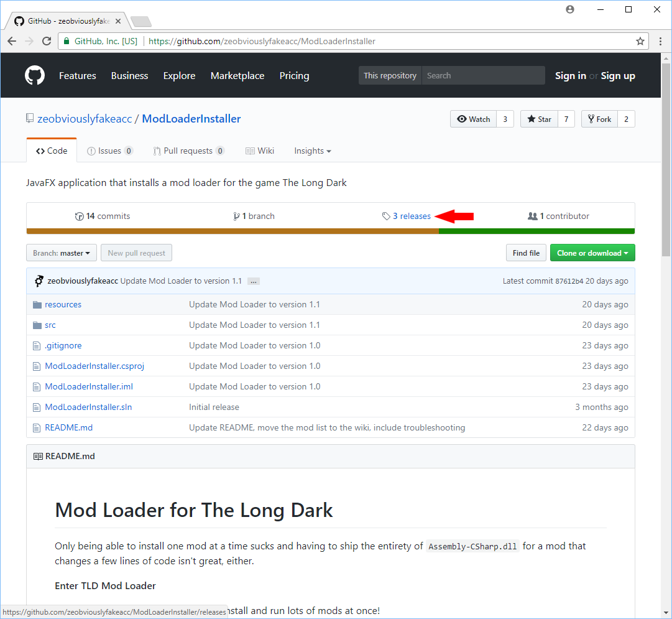The width and height of the screenshot is (672, 619).
Task: Click the vertical page scrollbar thumb
Action: 666,160
